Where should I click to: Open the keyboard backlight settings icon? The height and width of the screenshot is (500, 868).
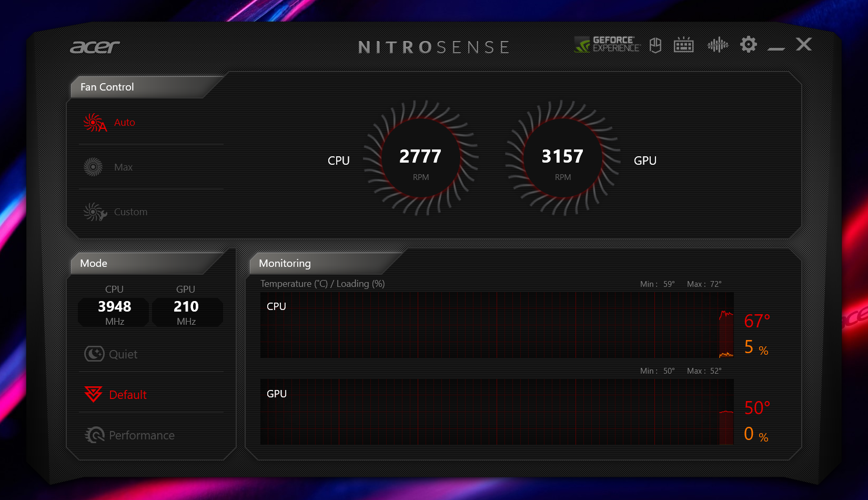[683, 45]
